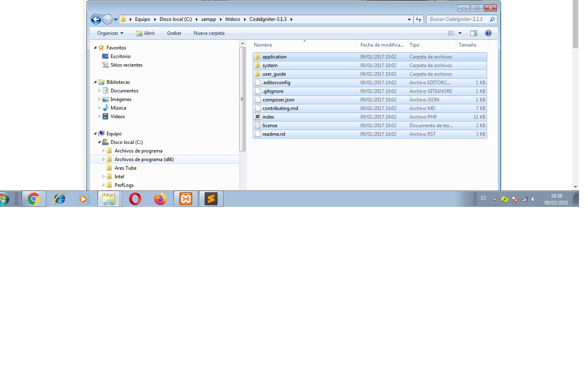
Task: Select the composer.json file
Action: 370,100
